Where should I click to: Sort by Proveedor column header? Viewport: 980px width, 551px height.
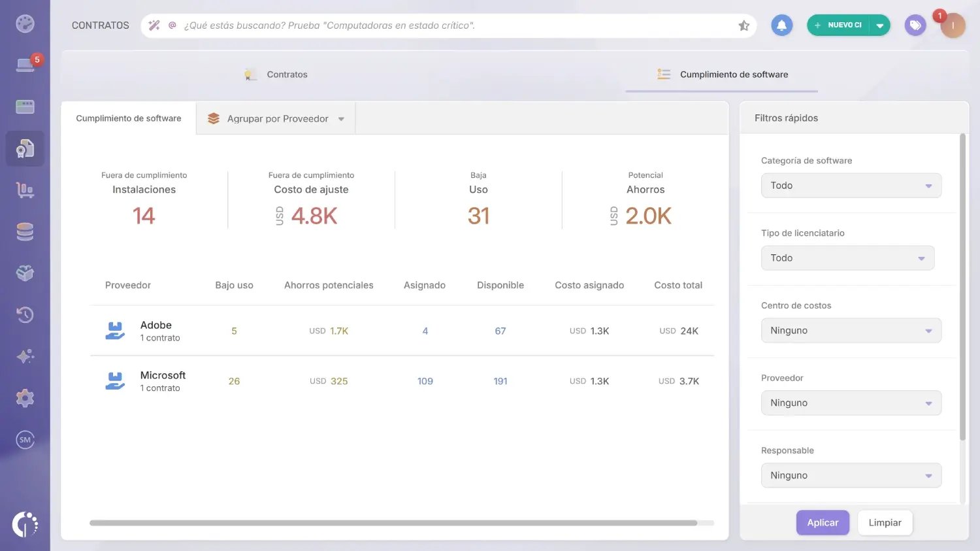[x=128, y=285]
